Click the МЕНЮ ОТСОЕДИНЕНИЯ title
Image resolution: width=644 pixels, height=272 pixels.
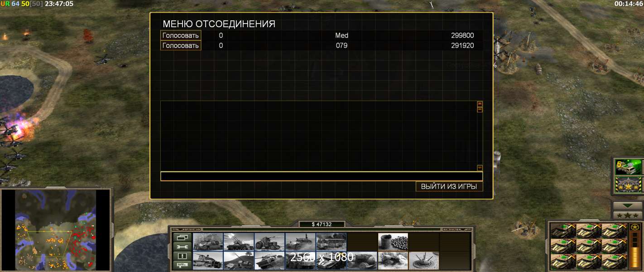click(219, 24)
